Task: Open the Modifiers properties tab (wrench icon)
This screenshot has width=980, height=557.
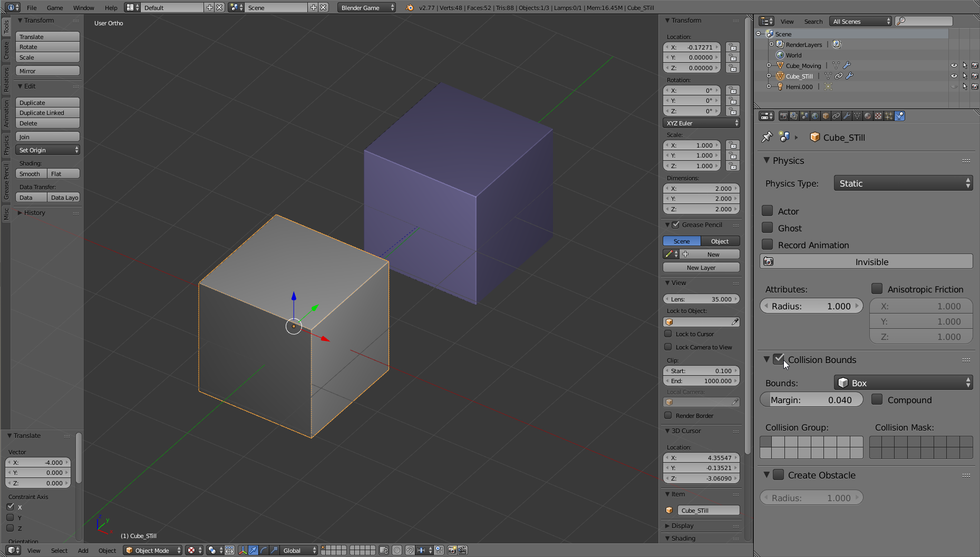Action: click(847, 116)
